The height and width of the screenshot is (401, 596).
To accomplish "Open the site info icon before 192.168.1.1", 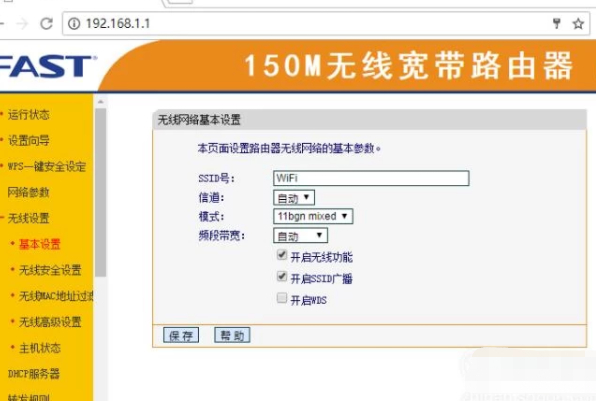I will [74, 24].
